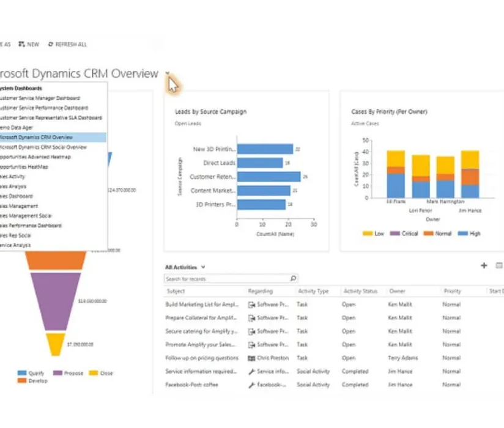Click campaign icon in Secure catering row
The width and height of the screenshot is (504, 428).
[x=251, y=331]
